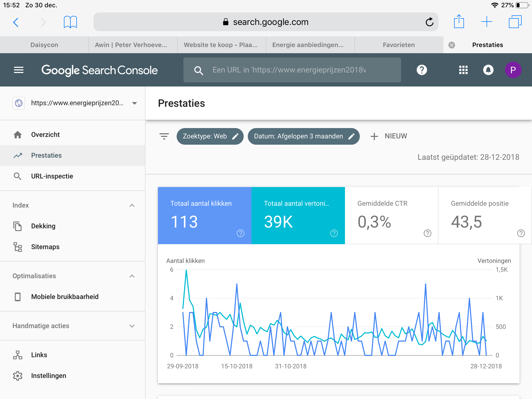Screen dimensions: 532x399
Task: Show all tabs overview icon
Action: click(515, 22)
